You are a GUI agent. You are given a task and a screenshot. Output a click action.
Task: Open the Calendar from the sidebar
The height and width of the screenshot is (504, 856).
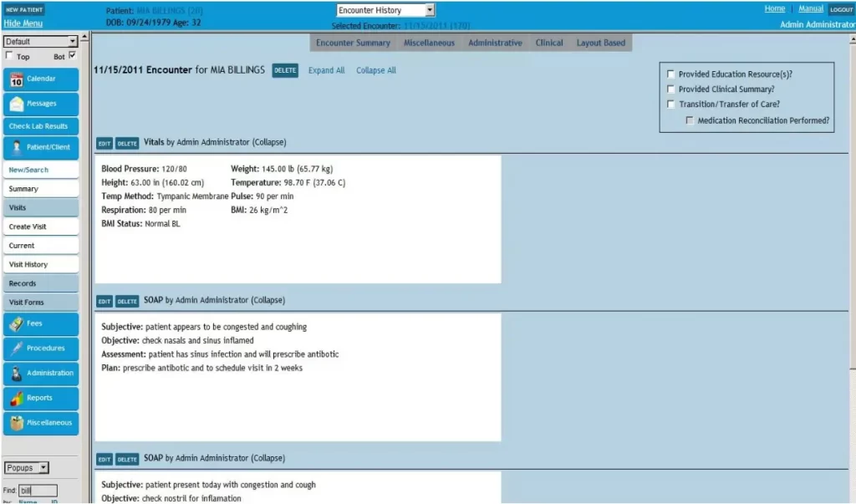pyautogui.click(x=40, y=79)
